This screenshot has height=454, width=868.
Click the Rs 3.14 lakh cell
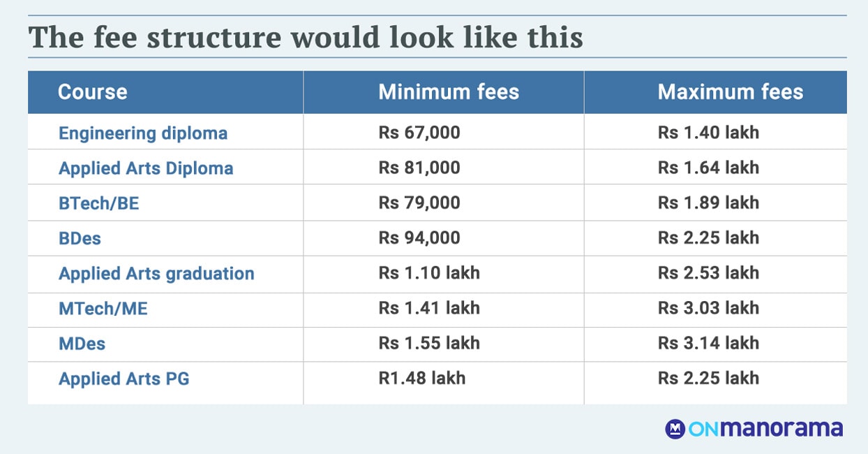click(x=708, y=343)
